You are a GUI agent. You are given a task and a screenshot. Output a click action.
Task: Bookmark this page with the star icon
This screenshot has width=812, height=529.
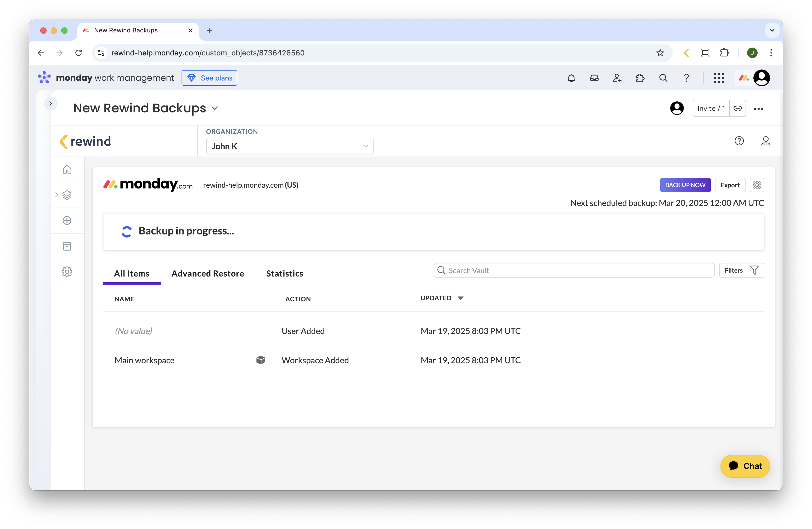(660, 53)
